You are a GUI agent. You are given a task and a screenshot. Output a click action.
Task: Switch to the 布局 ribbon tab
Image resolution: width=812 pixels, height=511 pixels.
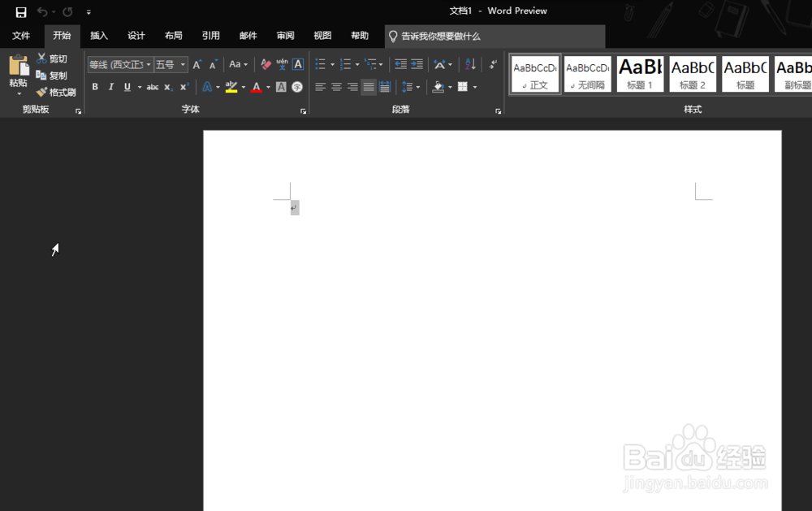(174, 36)
